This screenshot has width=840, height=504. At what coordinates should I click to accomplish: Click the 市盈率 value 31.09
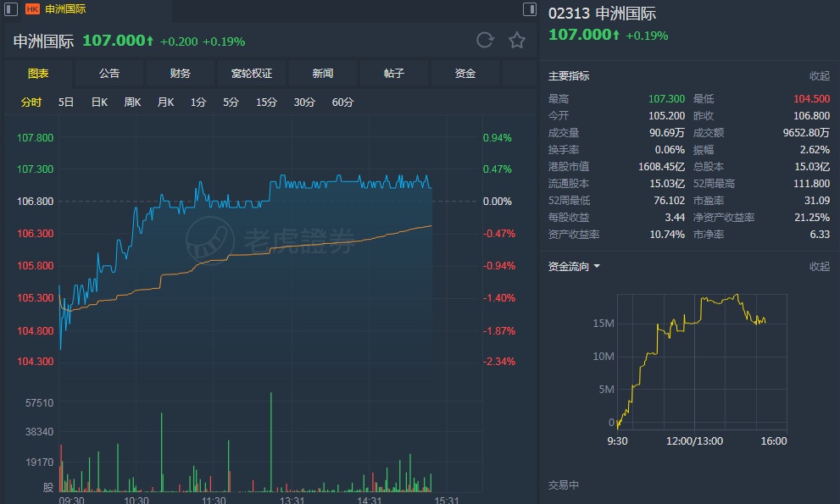point(817,200)
